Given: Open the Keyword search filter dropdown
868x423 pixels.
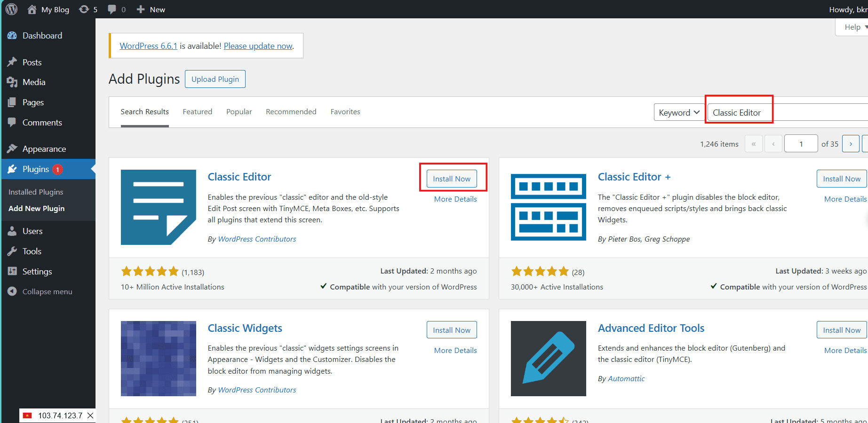Looking at the screenshot, I should [x=678, y=112].
